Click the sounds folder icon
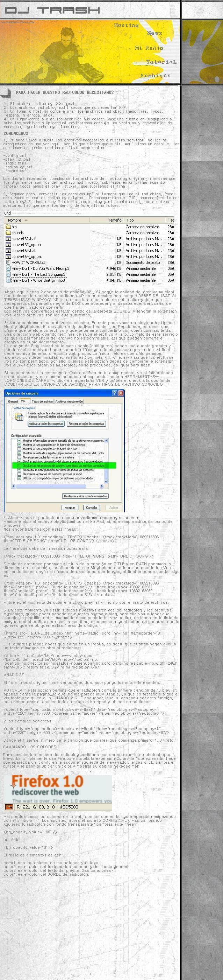 coord(8,232)
